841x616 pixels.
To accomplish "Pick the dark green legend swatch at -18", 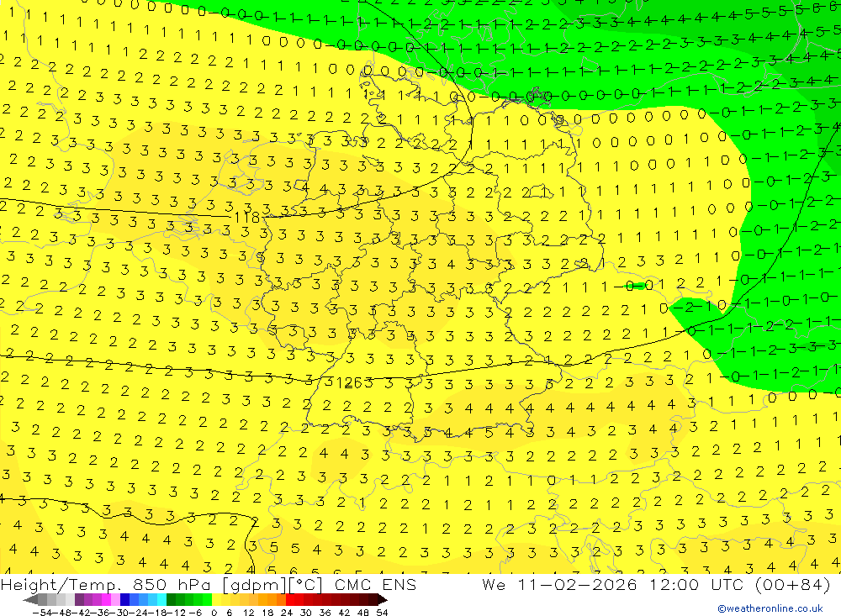I will pyautogui.click(x=171, y=599).
